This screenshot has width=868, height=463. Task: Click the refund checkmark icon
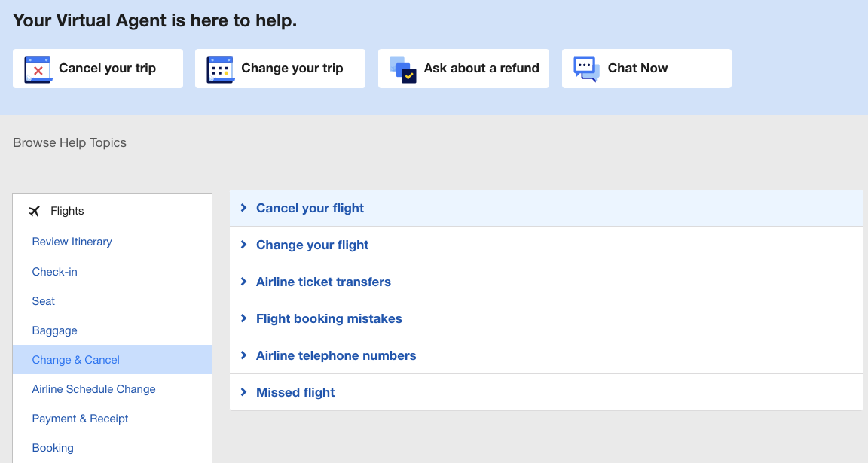tap(403, 69)
